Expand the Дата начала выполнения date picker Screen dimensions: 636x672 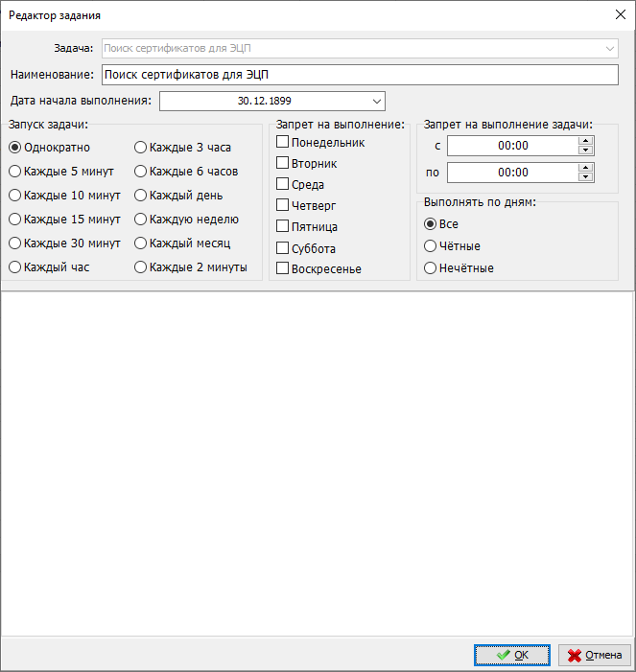pyautogui.click(x=375, y=101)
